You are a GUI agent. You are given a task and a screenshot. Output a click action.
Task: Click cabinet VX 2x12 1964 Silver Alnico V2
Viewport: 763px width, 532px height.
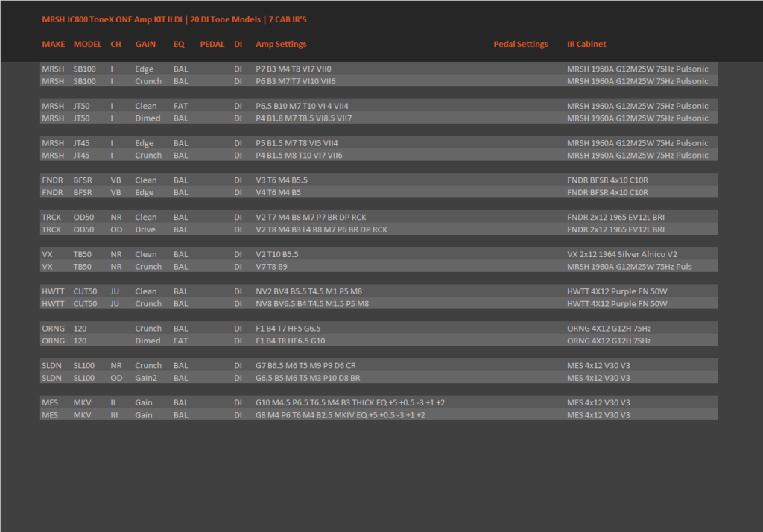pyautogui.click(x=622, y=255)
